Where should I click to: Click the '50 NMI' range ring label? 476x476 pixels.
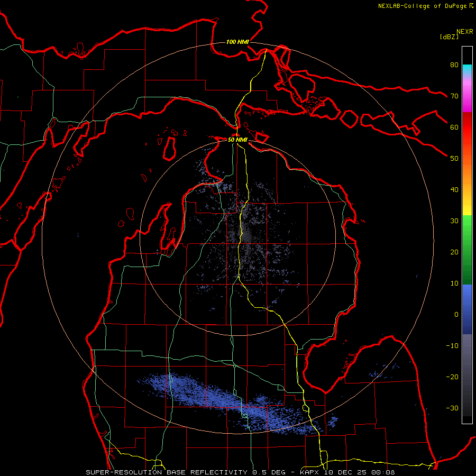pos(237,140)
